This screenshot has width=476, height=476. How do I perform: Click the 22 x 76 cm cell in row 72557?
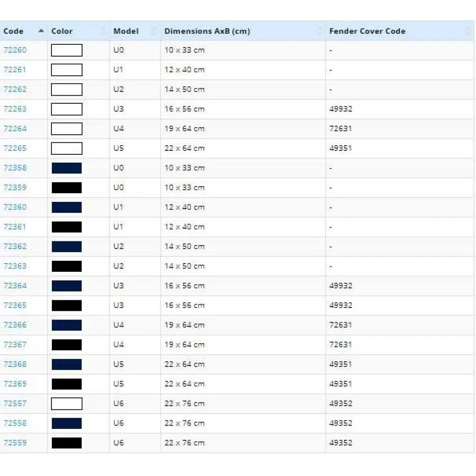(184, 404)
